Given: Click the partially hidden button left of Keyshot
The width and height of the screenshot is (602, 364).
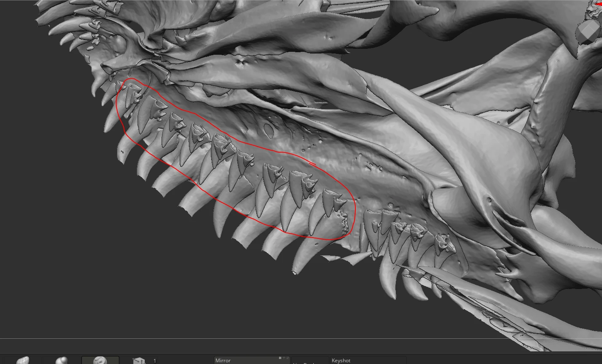Looking at the screenshot, I should coord(310,361).
